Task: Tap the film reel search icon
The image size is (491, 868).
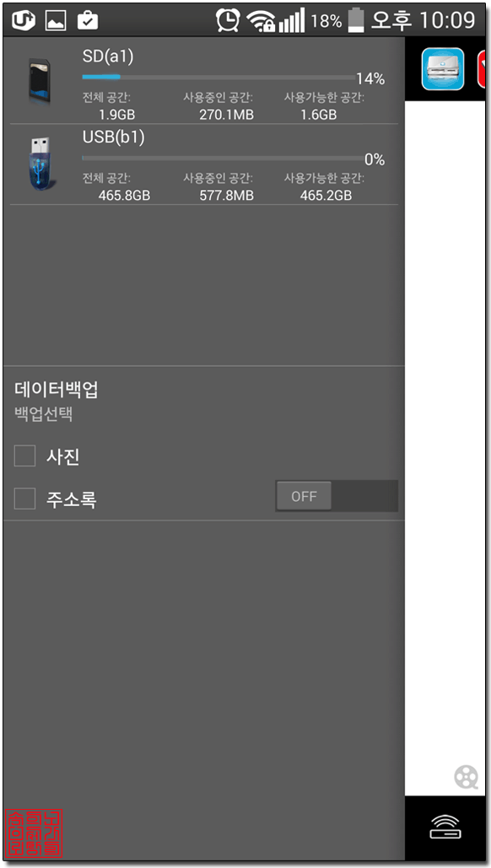Action: point(466,777)
